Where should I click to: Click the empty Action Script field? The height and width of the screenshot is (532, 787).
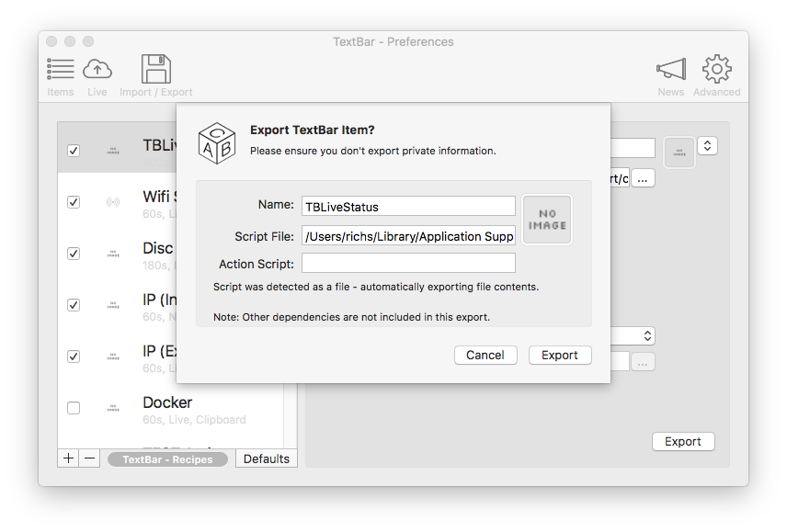point(408,263)
